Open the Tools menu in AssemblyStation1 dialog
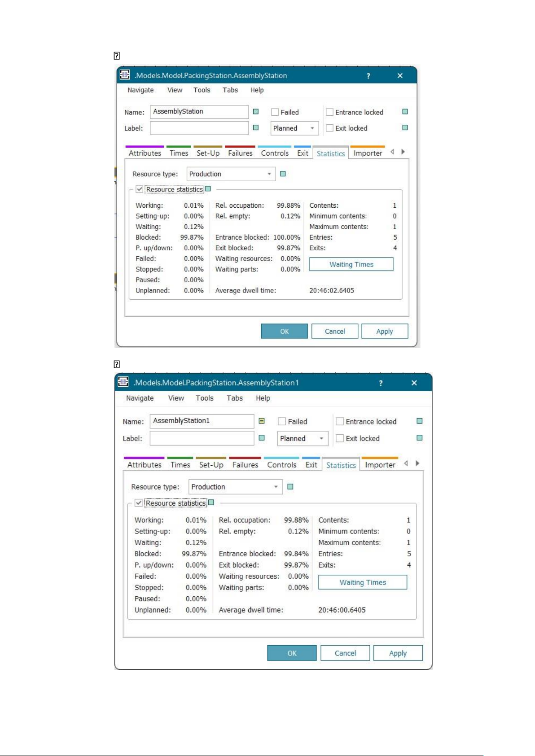Viewport: 535px width, 756px height. [204, 398]
